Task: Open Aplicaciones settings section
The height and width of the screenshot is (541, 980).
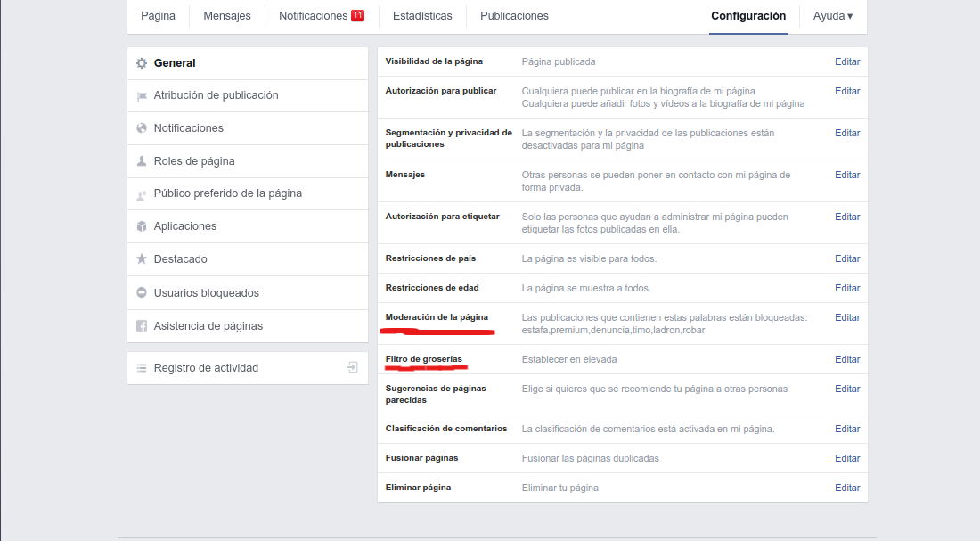Action: click(x=248, y=226)
